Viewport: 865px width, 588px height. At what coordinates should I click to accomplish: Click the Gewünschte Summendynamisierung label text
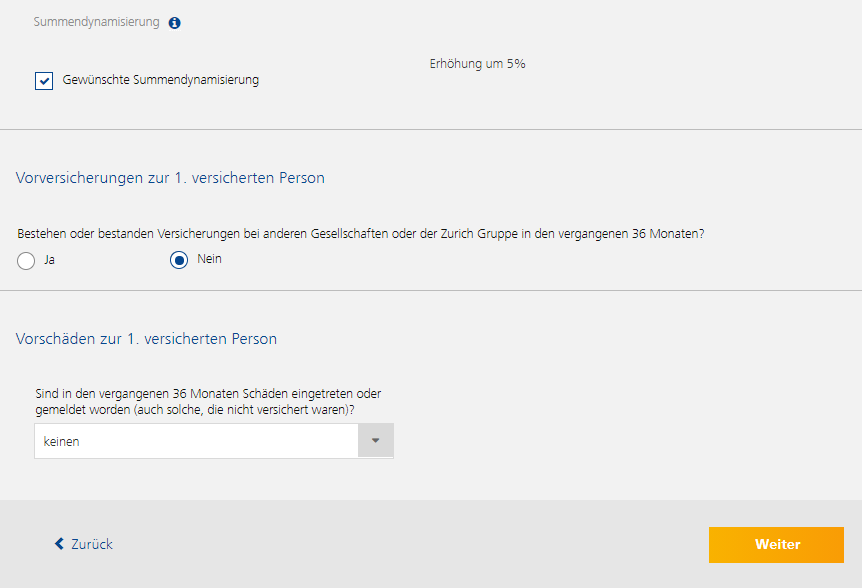click(x=161, y=80)
